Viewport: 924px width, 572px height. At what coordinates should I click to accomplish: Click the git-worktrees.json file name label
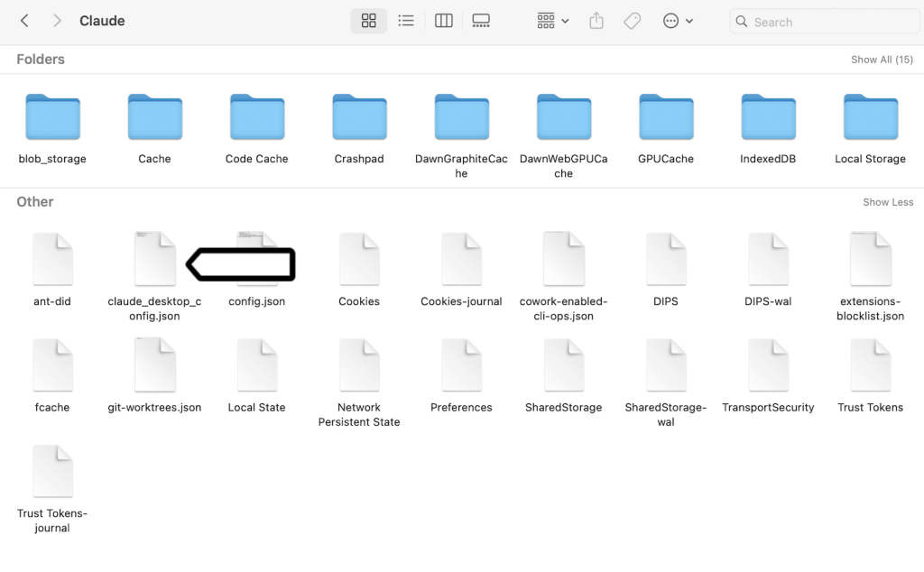(154, 407)
